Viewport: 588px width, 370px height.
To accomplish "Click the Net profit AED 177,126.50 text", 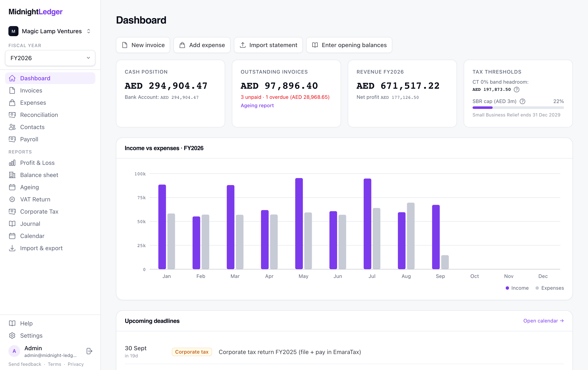I will tap(387, 97).
